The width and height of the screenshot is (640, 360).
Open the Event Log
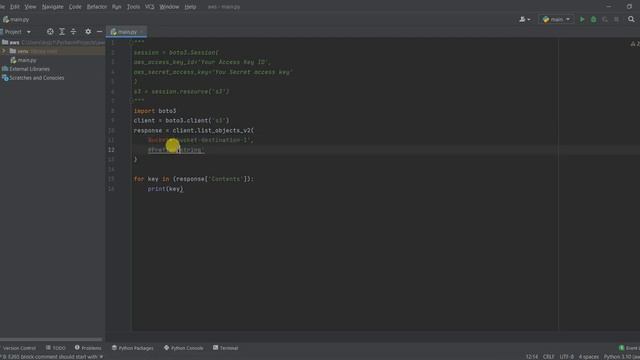click(629, 348)
